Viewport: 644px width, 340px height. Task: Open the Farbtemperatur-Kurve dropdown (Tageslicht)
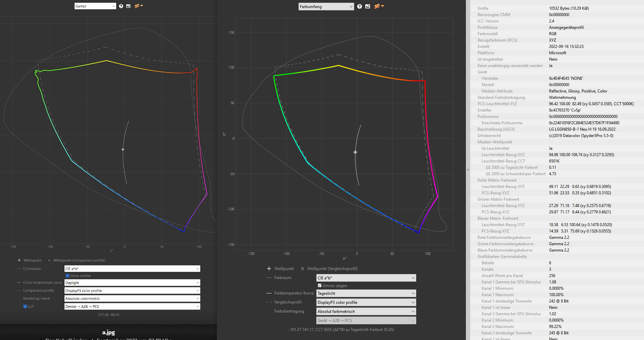click(366, 293)
